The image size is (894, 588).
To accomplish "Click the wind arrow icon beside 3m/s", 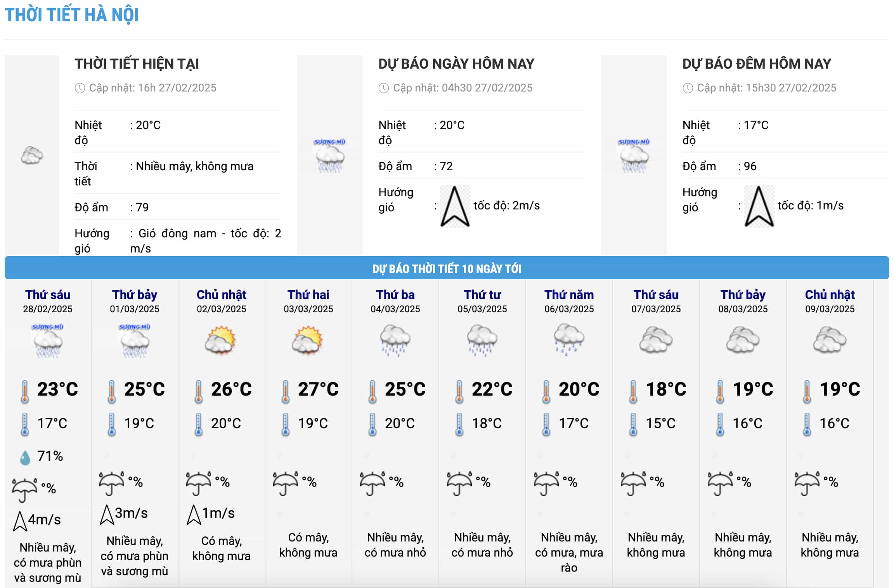I will (107, 514).
